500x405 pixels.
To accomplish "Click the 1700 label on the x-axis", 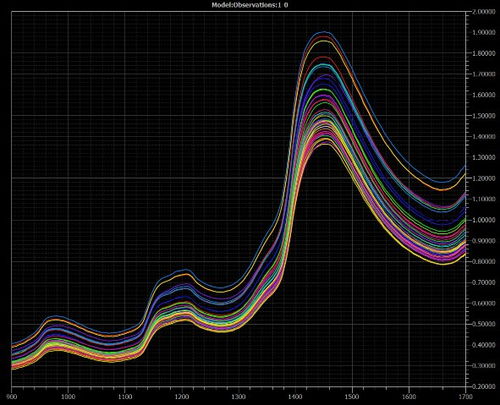I will (466, 397).
